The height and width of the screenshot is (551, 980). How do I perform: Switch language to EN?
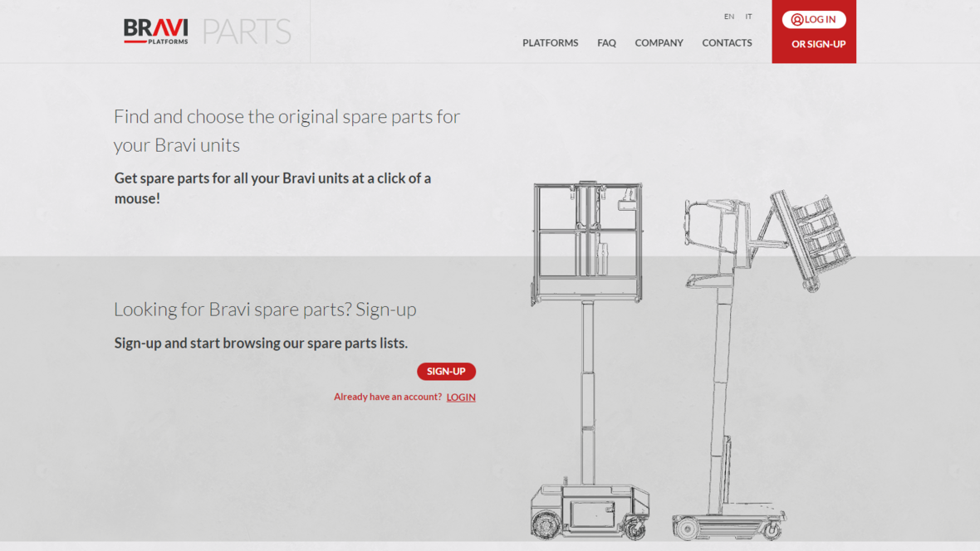[x=728, y=17]
